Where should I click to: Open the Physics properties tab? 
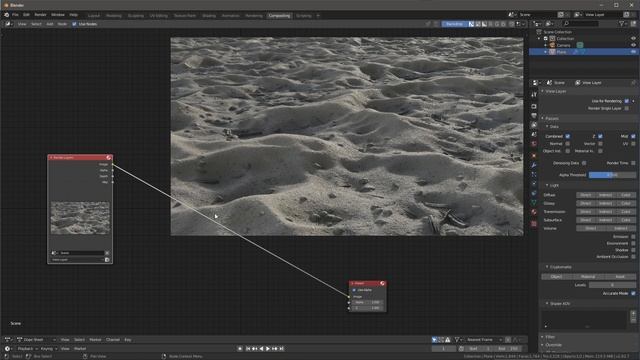534,184
